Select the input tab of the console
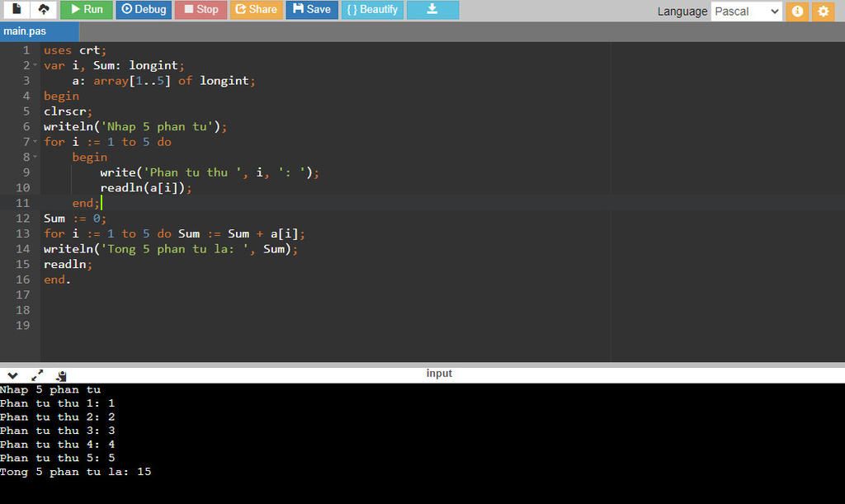The height and width of the screenshot is (504, 845). [x=439, y=373]
